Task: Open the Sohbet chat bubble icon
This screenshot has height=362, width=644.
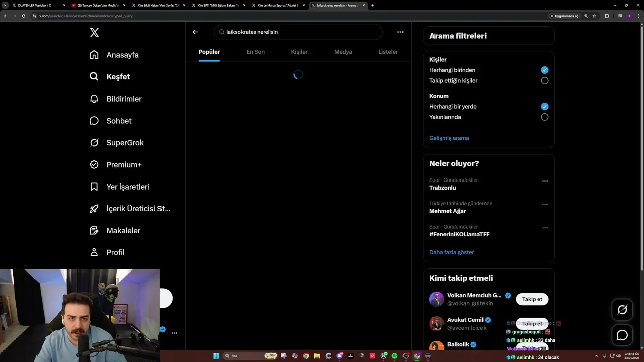Action: pyautogui.click(x=94, y=121)
